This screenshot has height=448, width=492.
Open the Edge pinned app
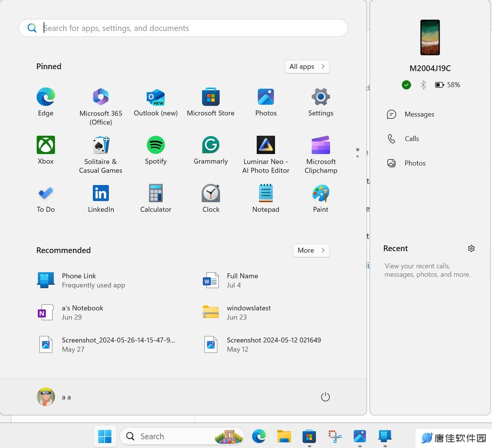[x=46, y=102]
